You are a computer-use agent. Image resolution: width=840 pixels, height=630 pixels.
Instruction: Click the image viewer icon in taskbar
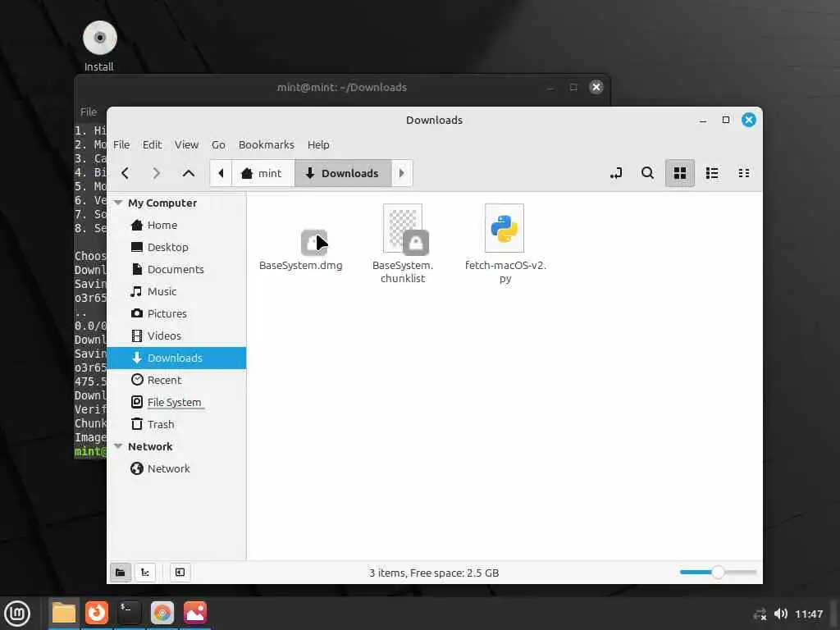[x=195, y=613]
